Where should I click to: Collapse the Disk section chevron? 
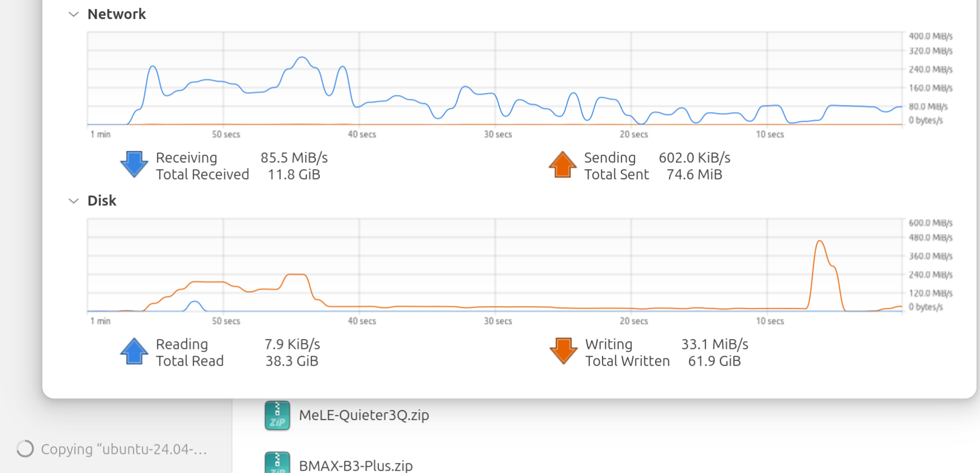point(73,201)
